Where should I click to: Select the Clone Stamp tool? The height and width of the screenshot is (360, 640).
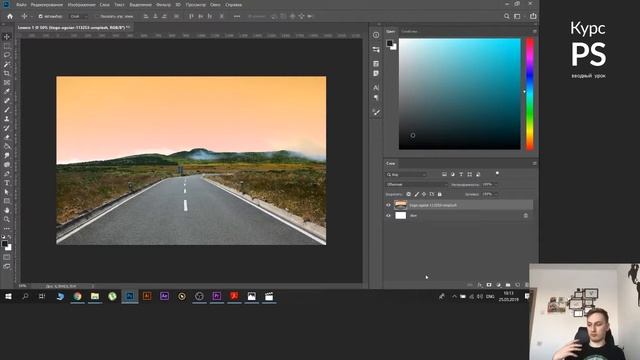click(7, 119)
